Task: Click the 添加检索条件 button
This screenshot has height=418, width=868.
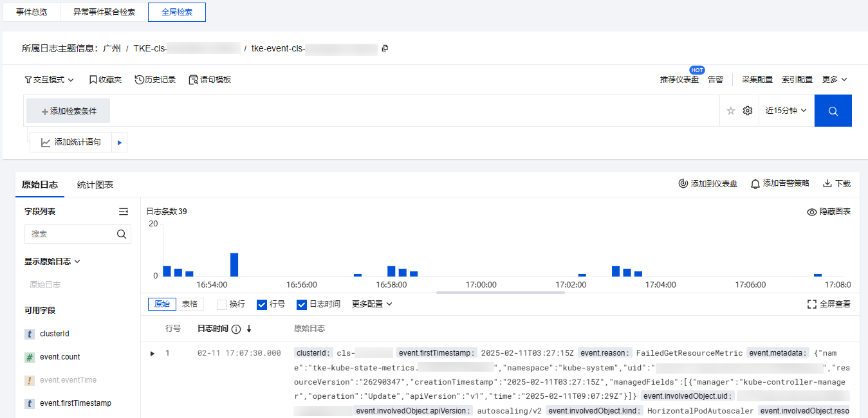Action: (68, 111)
